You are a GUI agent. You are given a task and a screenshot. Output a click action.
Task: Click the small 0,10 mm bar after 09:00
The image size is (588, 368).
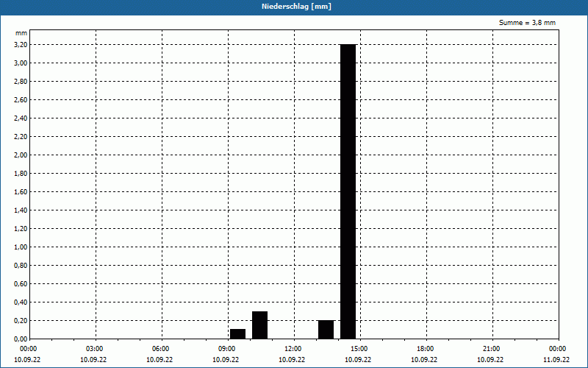[237, 334]
